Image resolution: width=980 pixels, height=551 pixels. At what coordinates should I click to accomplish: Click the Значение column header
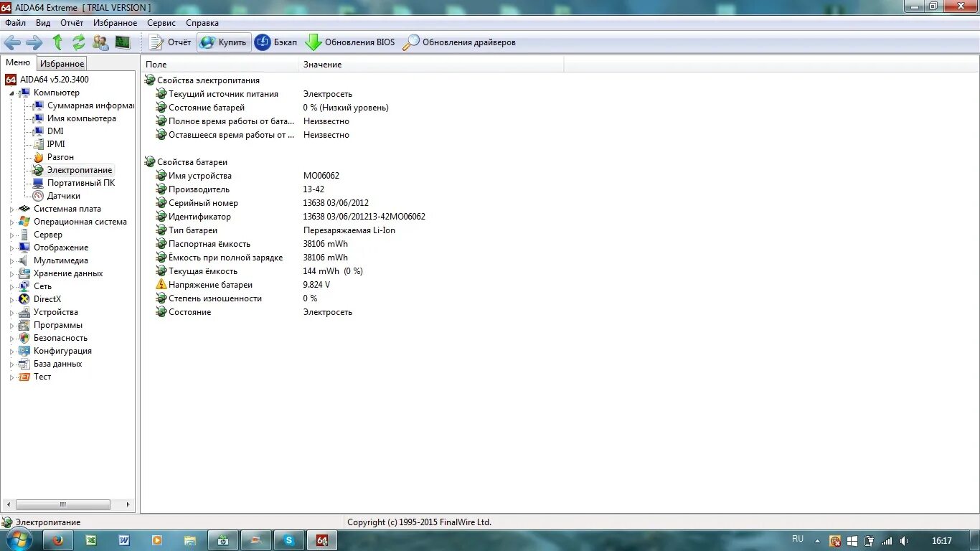tap(431, 65)
